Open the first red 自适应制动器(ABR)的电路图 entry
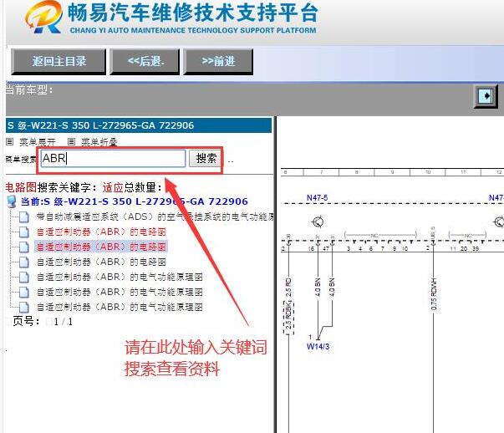Viewport: 504px width, 433px height. coord(101,232)
